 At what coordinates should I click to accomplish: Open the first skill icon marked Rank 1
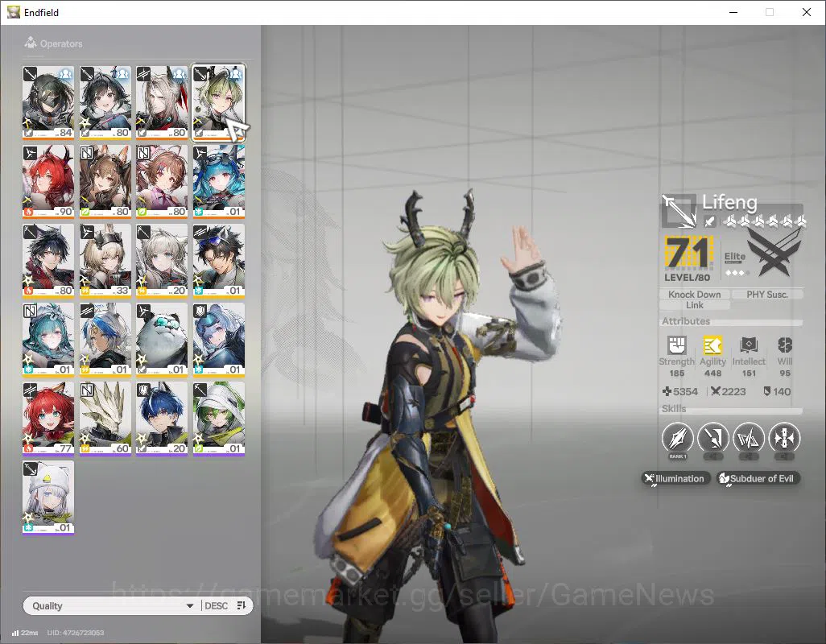pyautogui.click(x=677, y=439)
